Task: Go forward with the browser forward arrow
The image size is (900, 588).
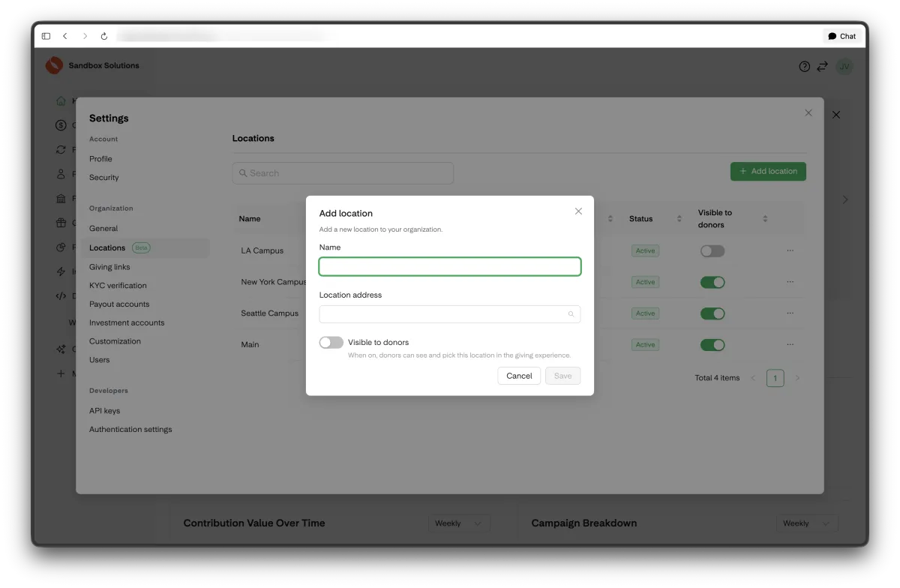Action: (x=85, y=36)
